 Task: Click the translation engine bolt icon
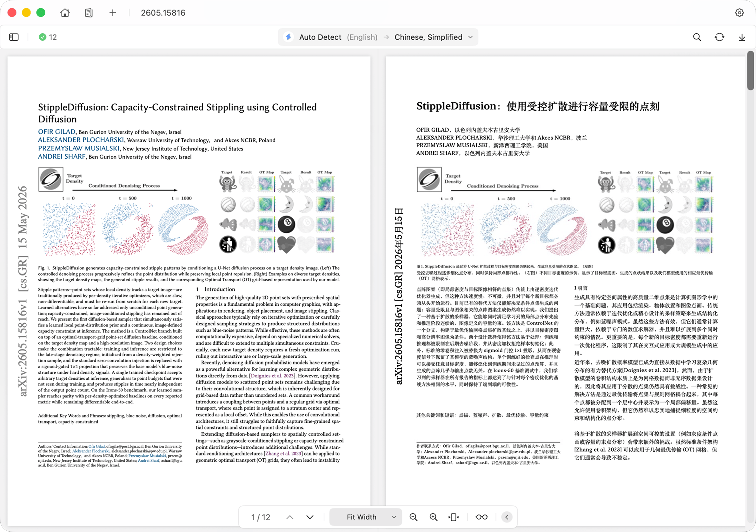(288, 37)
